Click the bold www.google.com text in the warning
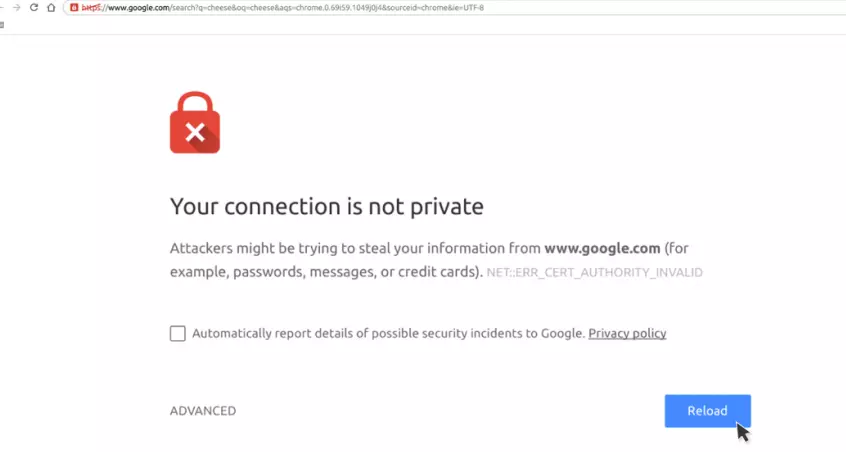The image size is (846, 452). coord(602,248)
